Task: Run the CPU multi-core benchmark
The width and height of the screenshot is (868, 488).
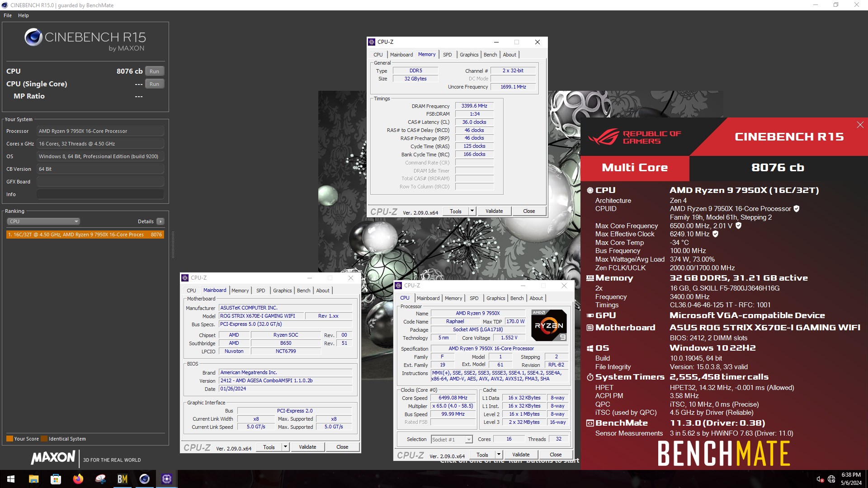Action: click(x=155, y=71)
